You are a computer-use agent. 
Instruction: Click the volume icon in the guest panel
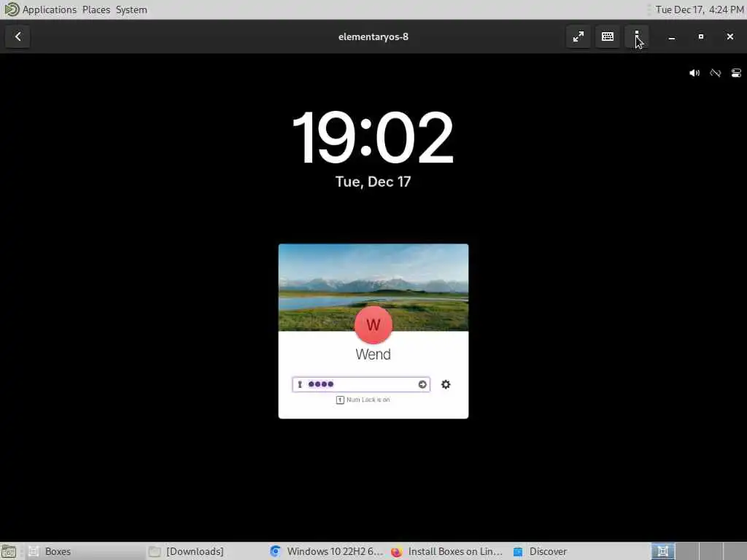click(694, 73)
